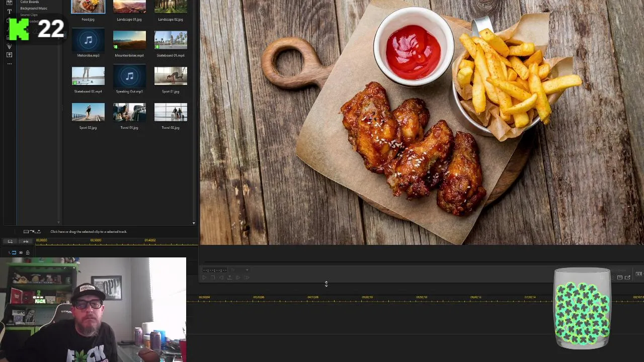
Task: Select the Speaking Out.mp3 audio clip
Action: pos(129,76)
